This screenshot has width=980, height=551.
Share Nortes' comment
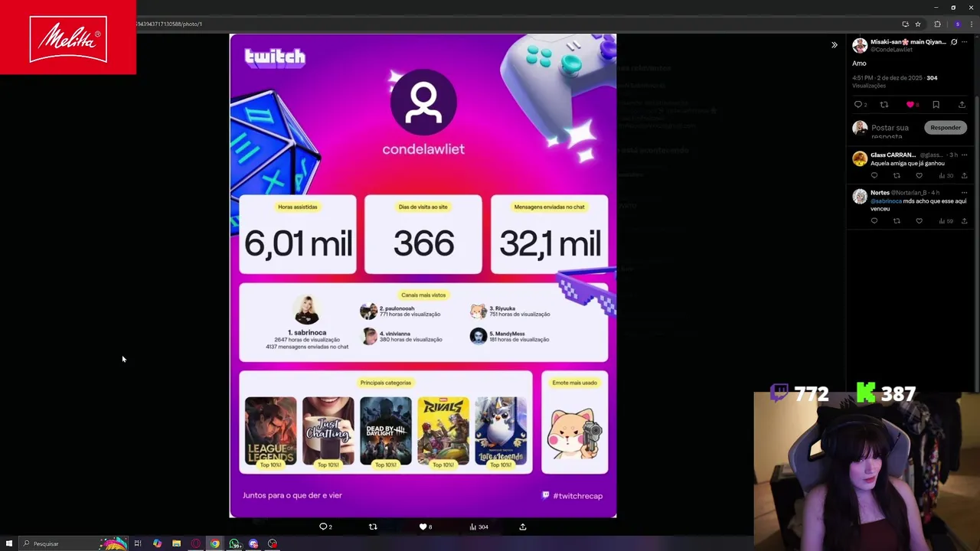(x=964, y=221)
